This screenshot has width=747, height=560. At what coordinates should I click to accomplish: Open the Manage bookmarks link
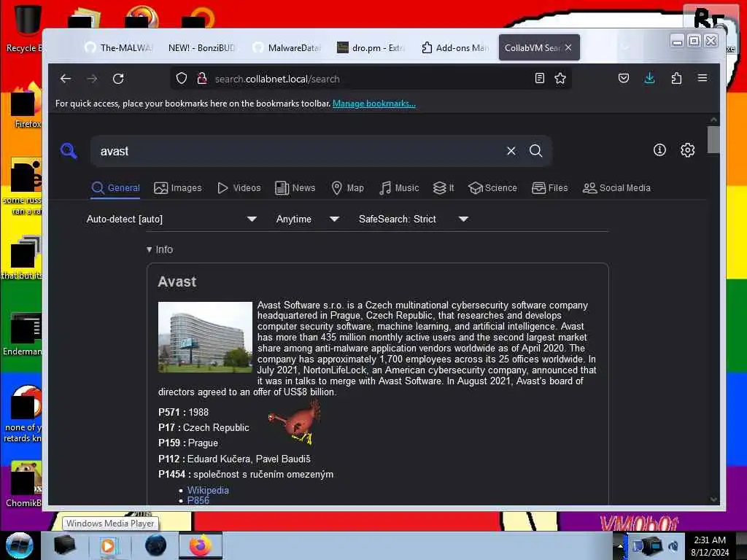coord(374,104)
